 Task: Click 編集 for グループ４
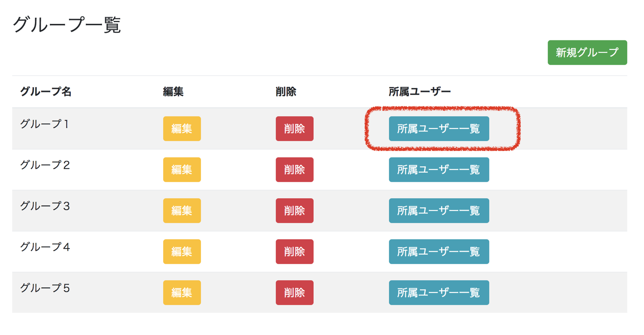182,251
